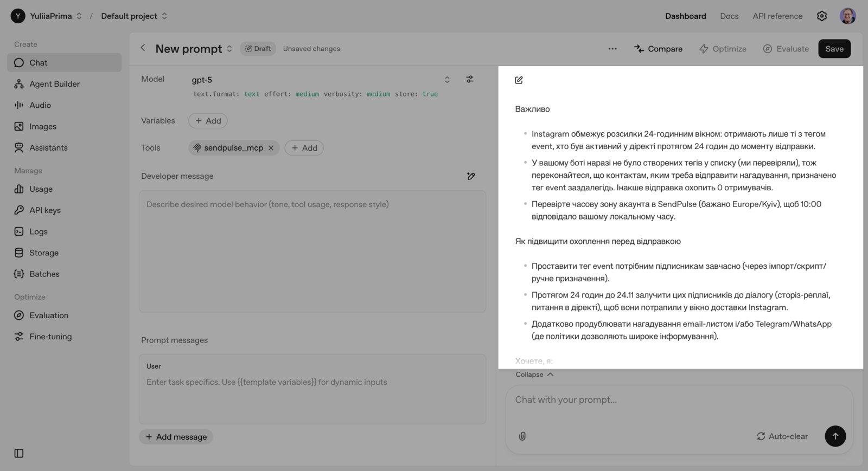
Task: Open the API reference link
Action: 777,16
